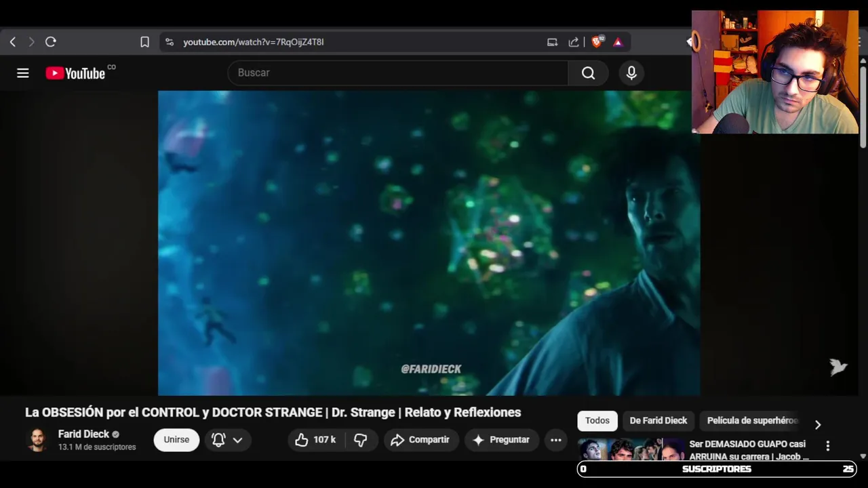This screenshot has height=488, width=868.
Task: Bookmark this page with bookmark icon
Action: pos(144,42)
